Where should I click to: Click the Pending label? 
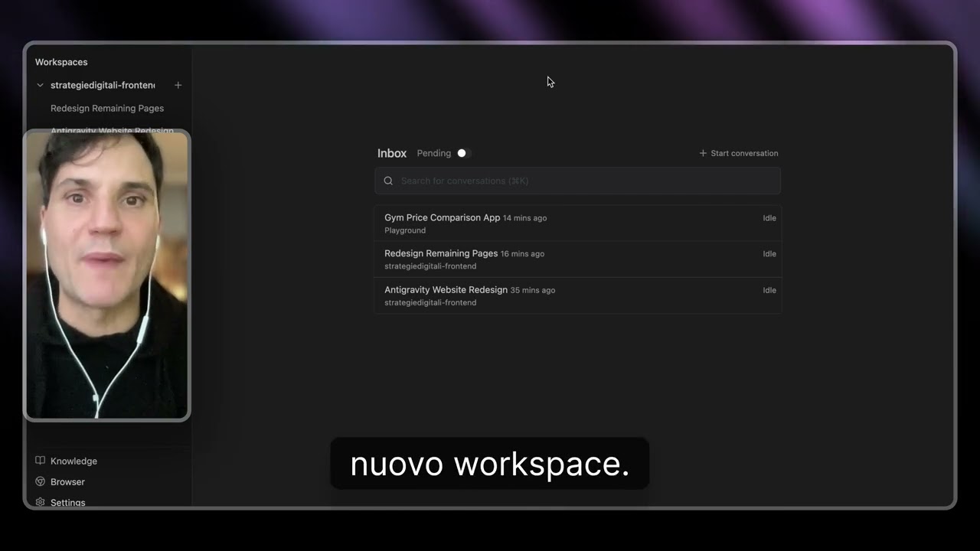coord(434,153)
